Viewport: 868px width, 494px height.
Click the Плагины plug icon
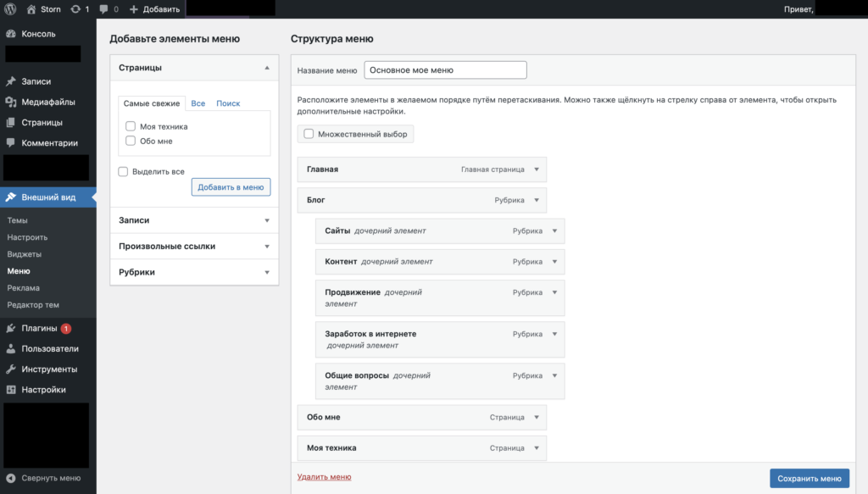click(x=10, y=328)
